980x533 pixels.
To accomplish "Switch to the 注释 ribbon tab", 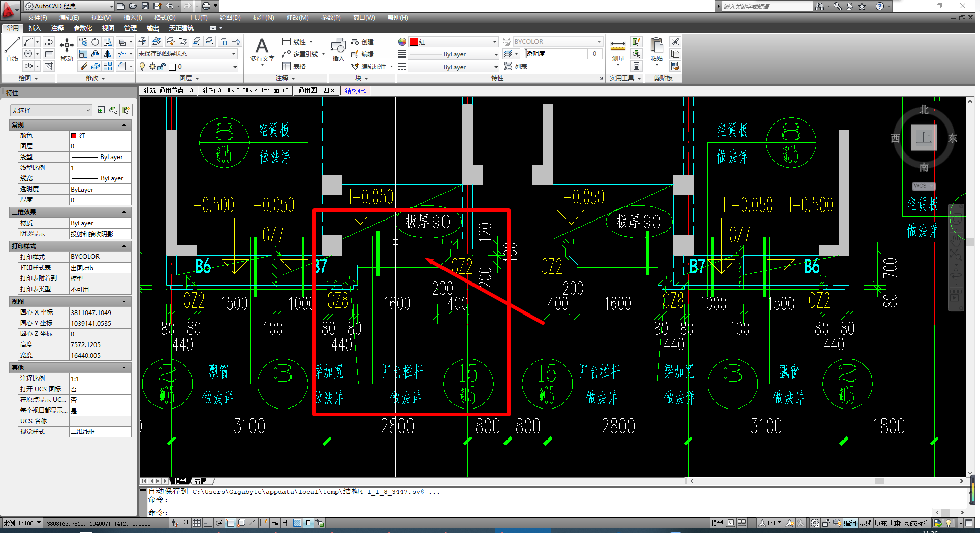I will click(x=57, y=28).
